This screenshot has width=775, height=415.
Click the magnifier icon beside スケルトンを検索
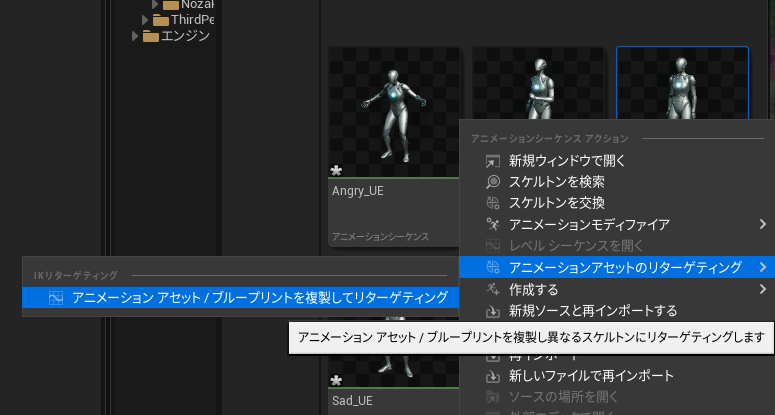point(492,182)
